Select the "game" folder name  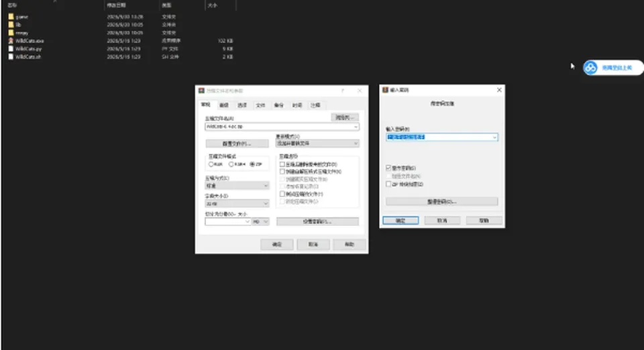pyautogui.click(x=21, y=17)
